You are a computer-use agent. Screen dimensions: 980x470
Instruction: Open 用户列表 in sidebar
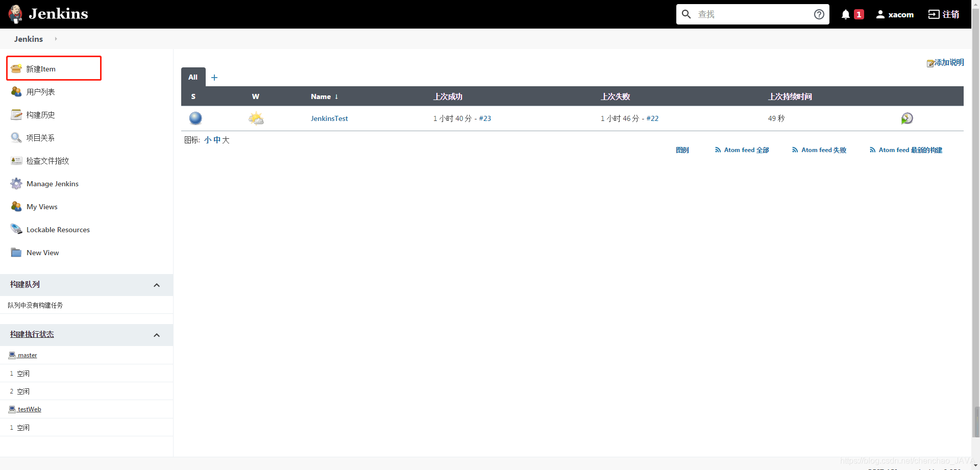pyautogui.click(x=41, y=92)
